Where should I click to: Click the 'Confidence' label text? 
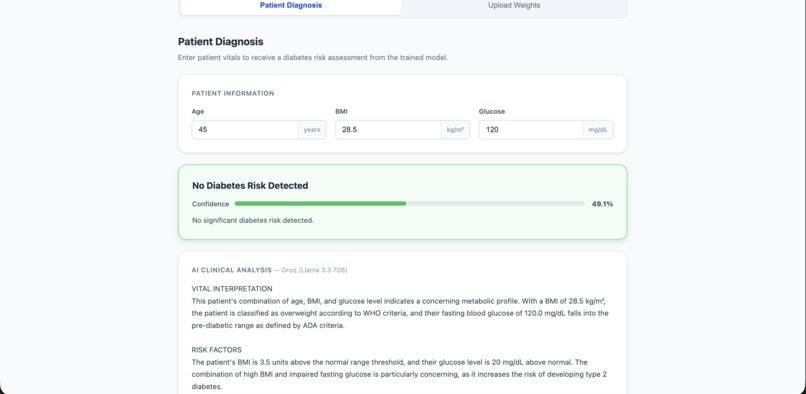point(211,204)
